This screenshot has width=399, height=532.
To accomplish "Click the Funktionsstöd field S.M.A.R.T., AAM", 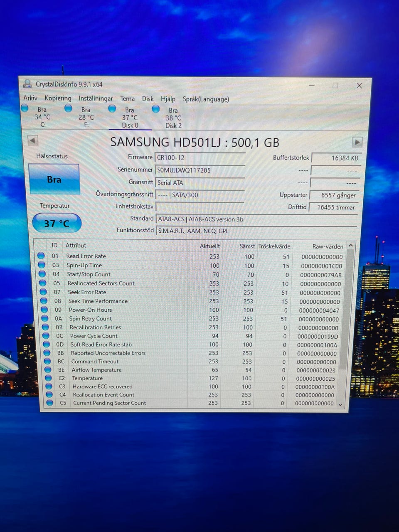I will point(256,231).
